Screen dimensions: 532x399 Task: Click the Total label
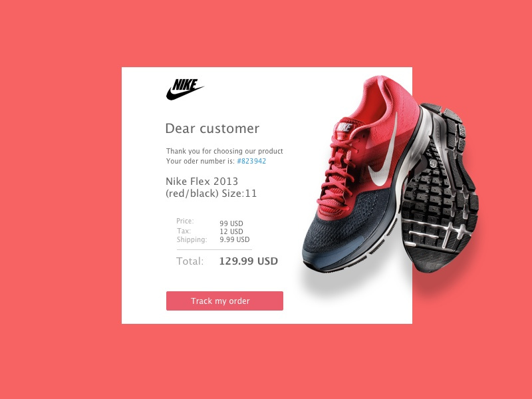pyautogui.click(x=190, y=261)
